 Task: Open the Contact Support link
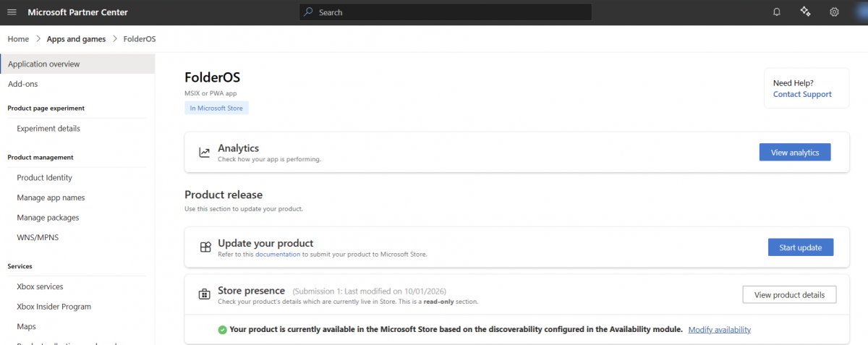point(802,94)
